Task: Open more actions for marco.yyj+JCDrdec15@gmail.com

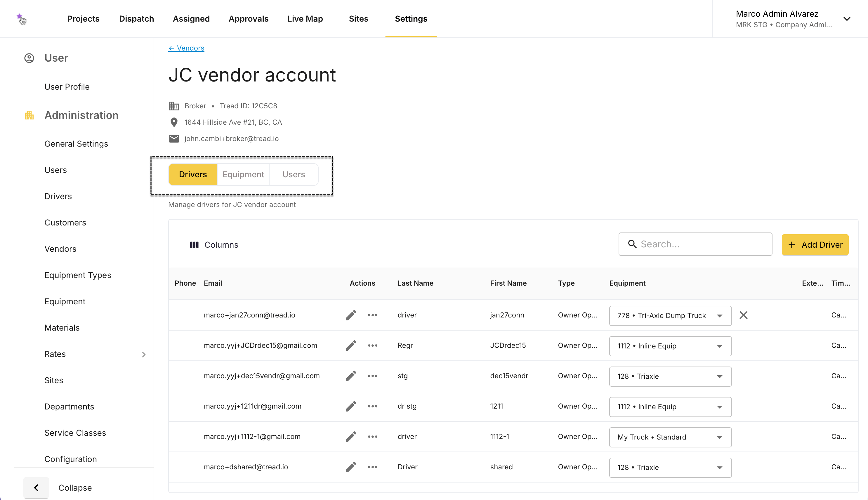Action: 373,346
